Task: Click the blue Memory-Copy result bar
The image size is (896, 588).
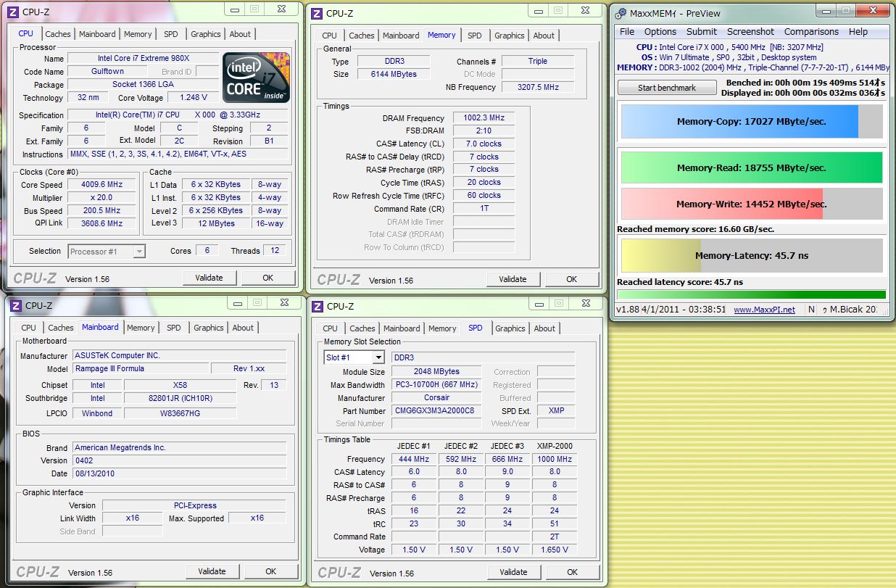Action: click(x=739, y=122)
